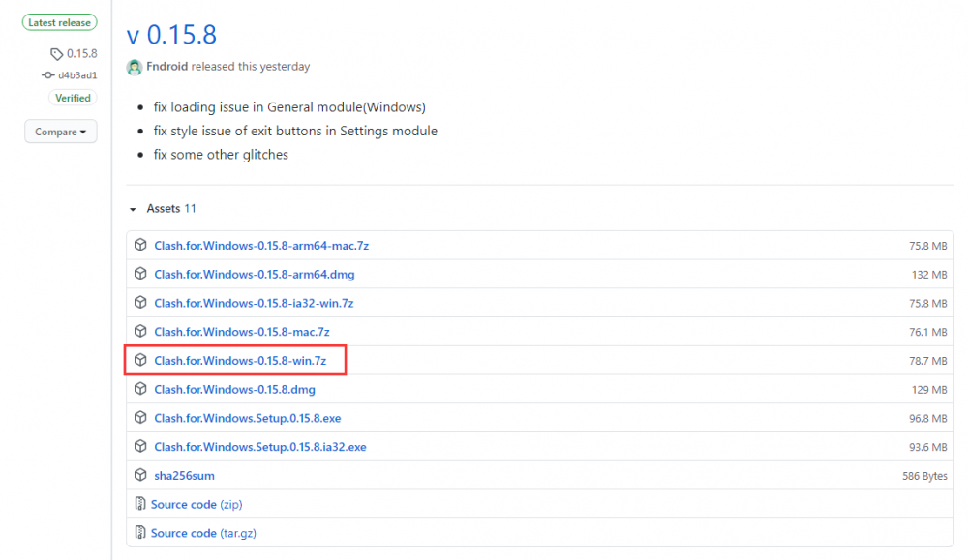The image size is (968, 560).
Task: Click the package icon beside Clash.for.Windows-0.15.8.dmg
Action: [140, 389]
